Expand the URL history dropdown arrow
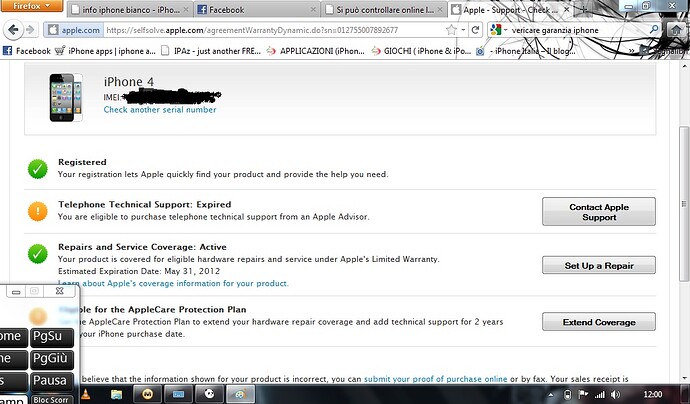 pos(464,30)
